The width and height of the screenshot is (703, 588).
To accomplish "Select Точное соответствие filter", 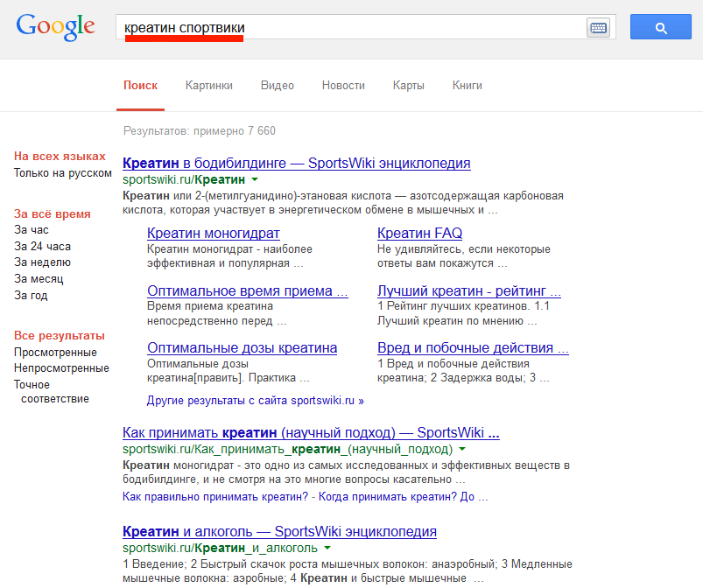I will 51,392.
